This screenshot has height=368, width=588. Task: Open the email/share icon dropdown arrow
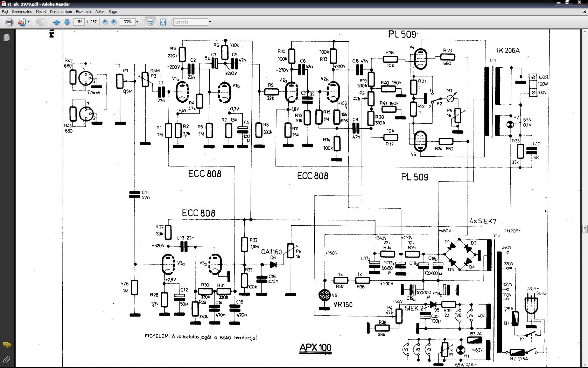(x=28, y=22)
